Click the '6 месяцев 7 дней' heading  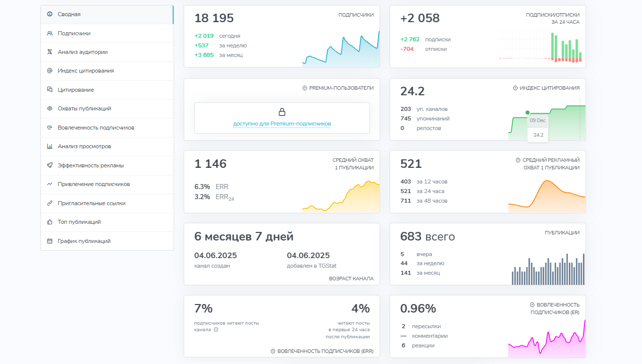tap(244, 236)
